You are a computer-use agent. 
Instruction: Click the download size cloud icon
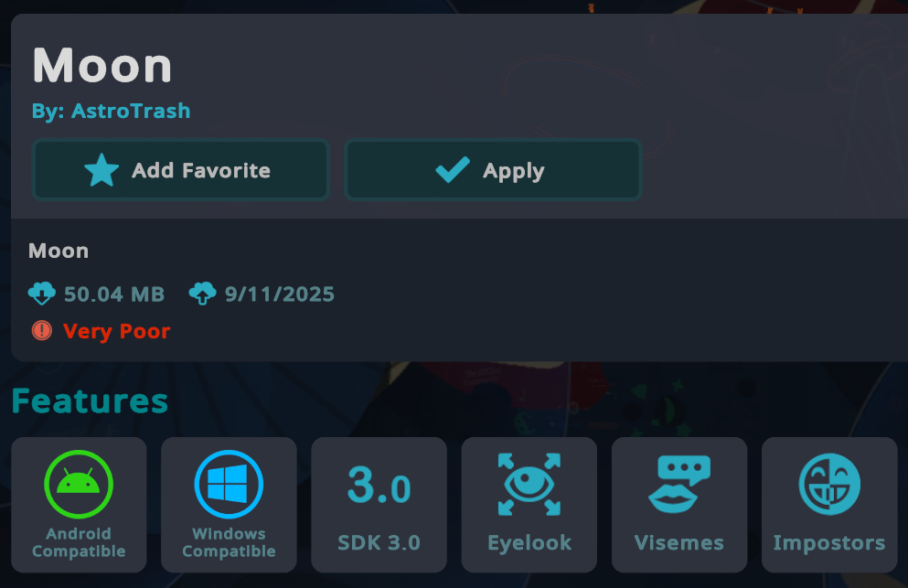coord(42,294)
